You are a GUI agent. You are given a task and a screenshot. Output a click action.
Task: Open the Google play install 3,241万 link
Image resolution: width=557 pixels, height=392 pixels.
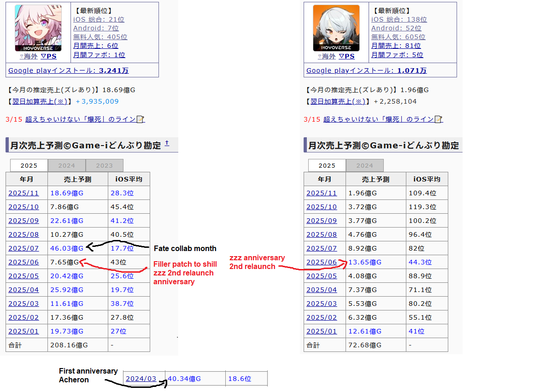(x=68, y=70)
